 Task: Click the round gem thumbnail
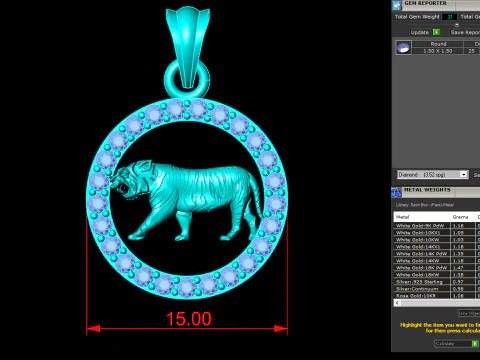403,47
